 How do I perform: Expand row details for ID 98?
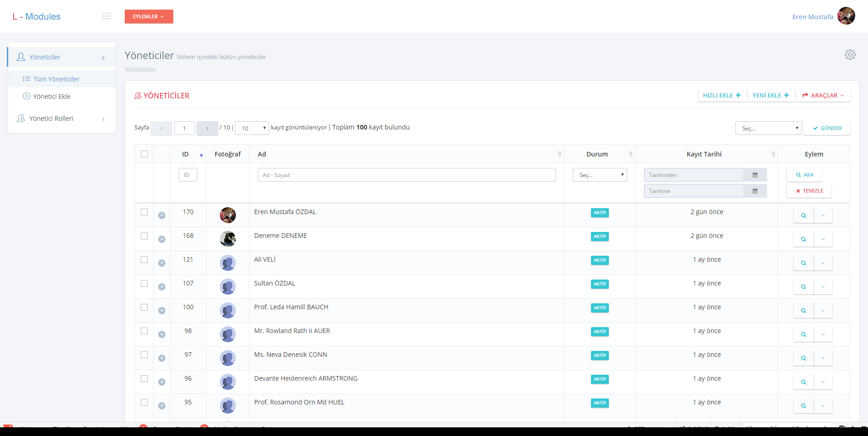162,334
